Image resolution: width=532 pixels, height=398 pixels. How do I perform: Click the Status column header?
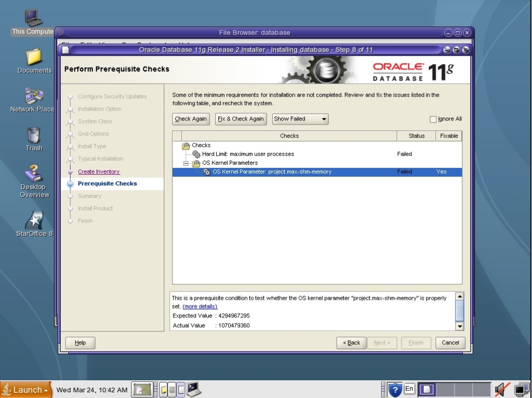click(x=416, y=136)
